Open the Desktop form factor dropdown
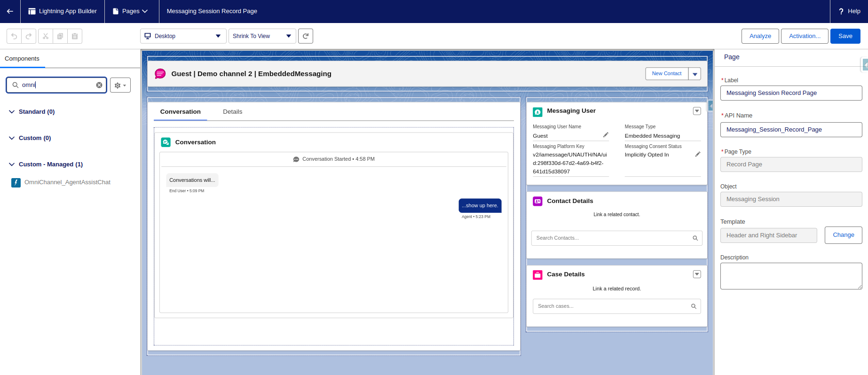This screenshot has height=375, width=868. 183,36
